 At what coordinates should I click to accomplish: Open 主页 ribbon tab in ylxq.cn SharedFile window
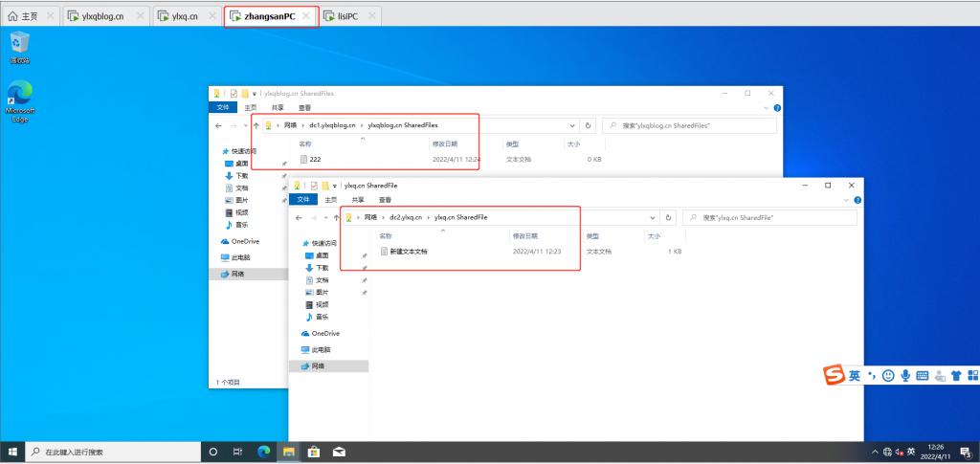coord(330,200)
